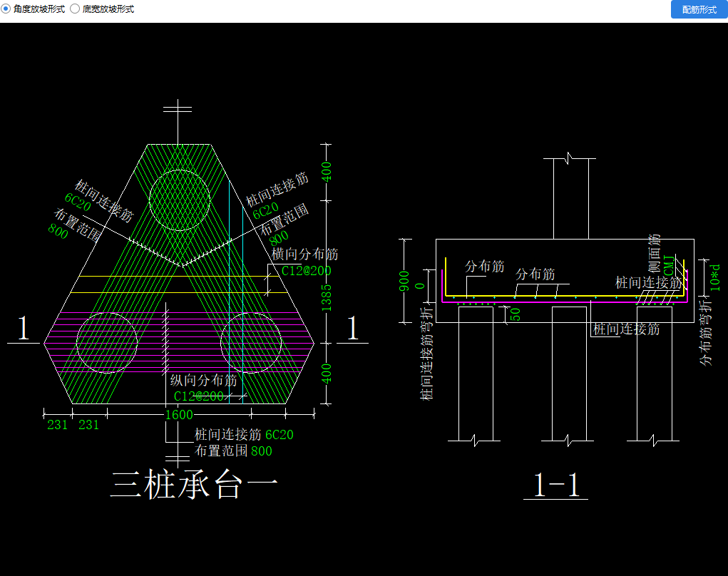This screenshot has width=728, height=576.
Task: Click the upper-right 6C20 rebar value
Action: tap(265, 210)
